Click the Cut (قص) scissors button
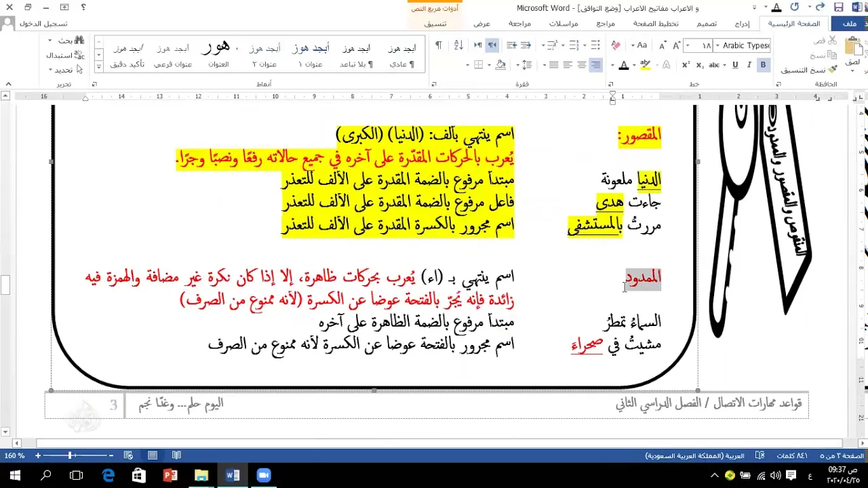 pos(826,41)
